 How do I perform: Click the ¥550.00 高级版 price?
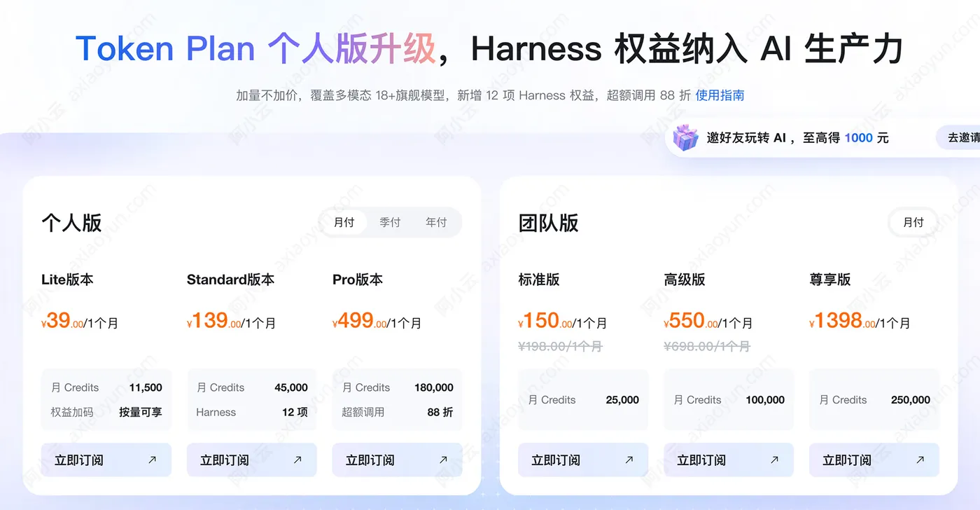pos(690,322)
